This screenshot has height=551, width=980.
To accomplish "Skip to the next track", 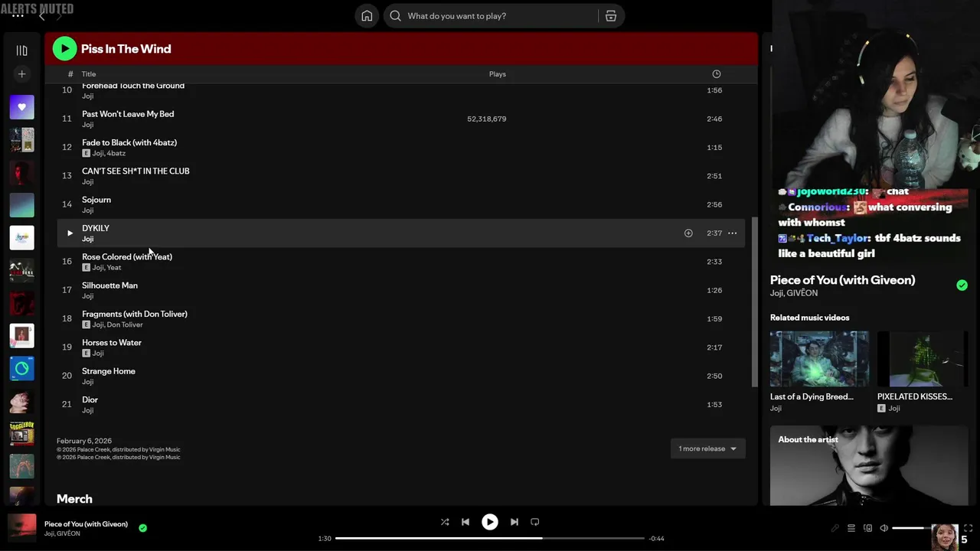I will [x=514, y=522].
